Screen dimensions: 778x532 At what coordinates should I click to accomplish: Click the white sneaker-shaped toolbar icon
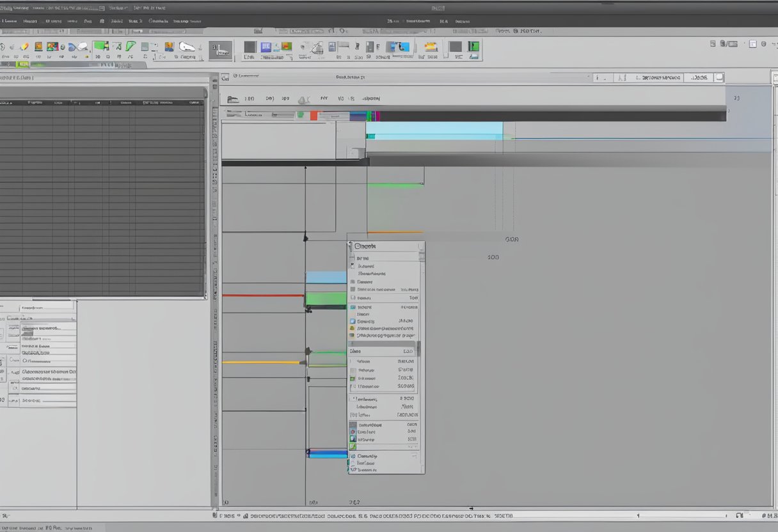pyautogui.click(x=187, y=47)
